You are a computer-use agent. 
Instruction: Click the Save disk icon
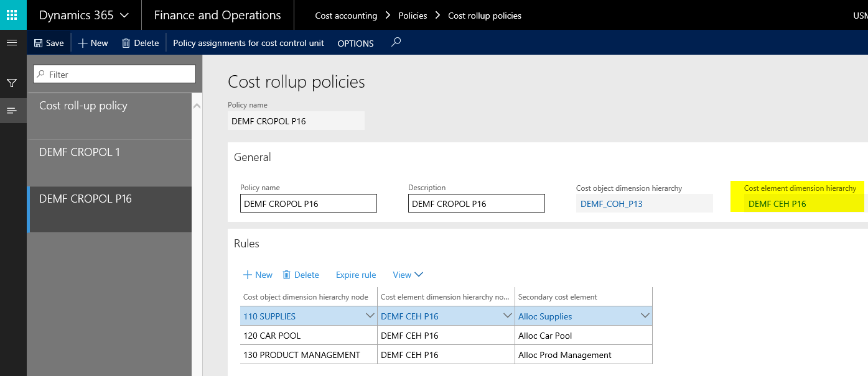pos(39,43)
